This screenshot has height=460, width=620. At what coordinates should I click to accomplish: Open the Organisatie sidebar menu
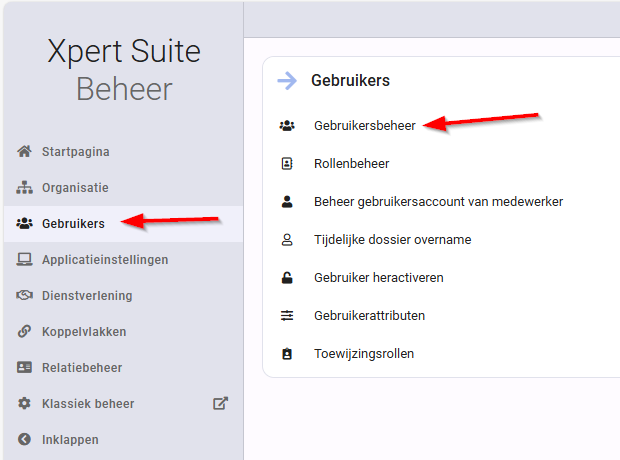click(x=123, y=187)
